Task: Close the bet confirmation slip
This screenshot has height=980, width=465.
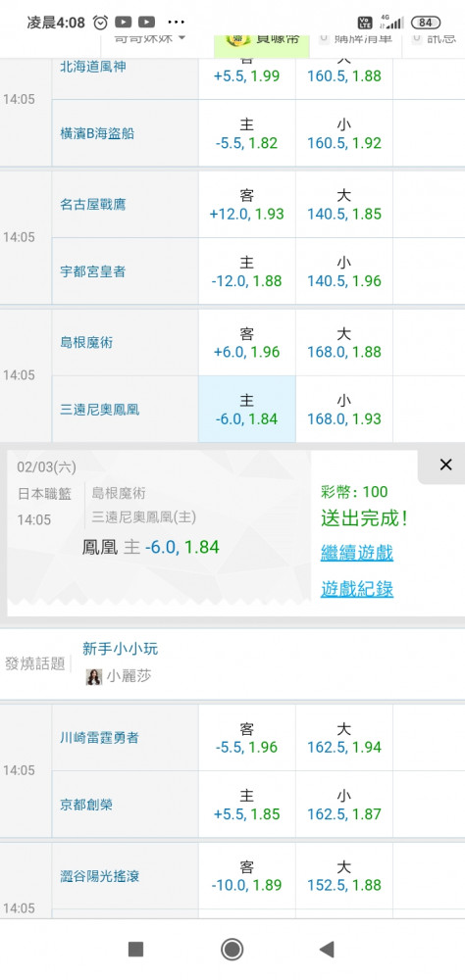Action: [x=445, y=465]
